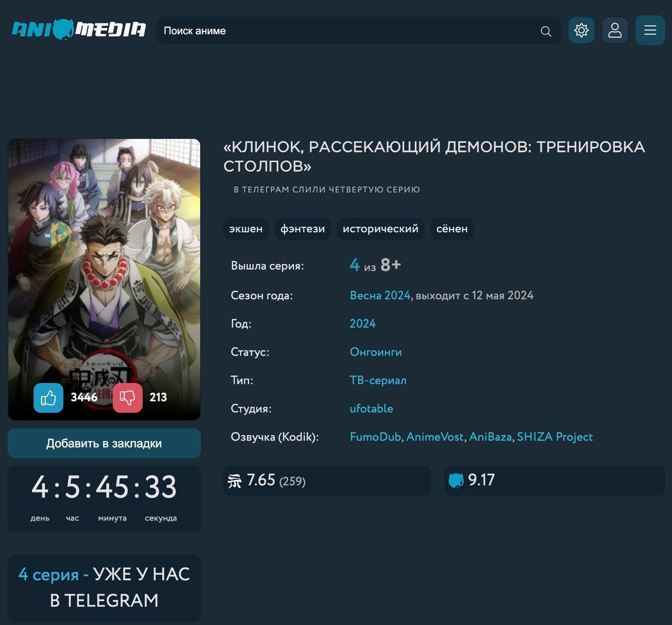Click the 9.17 AniMedia rating block
This screenshot has width=672, height=625.
click(x=554, y=481)
